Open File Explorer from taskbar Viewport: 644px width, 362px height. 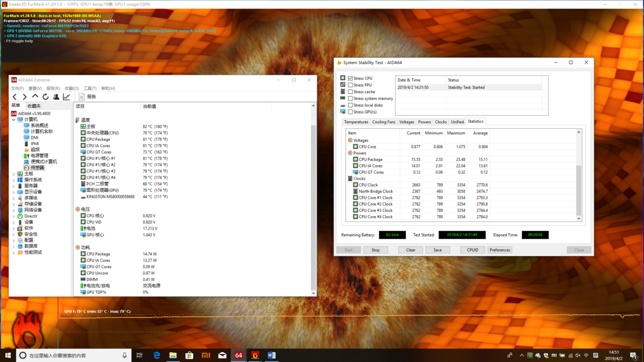(173, 355)
